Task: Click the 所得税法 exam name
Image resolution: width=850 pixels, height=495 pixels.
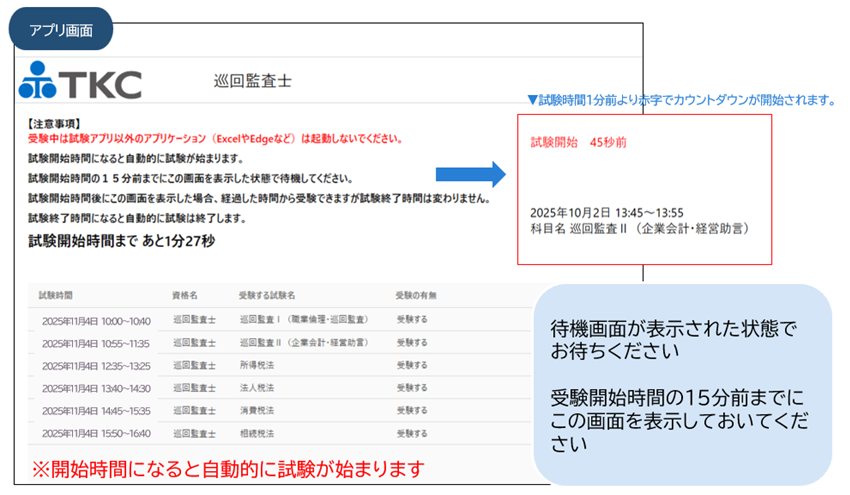Action: click(257, 365)
